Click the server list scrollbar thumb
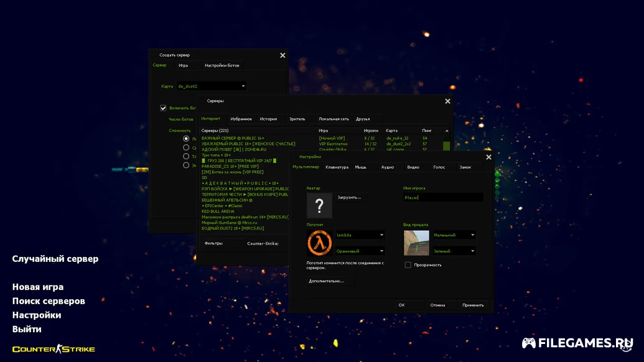644x362 pixels. (x=447, y=146)
